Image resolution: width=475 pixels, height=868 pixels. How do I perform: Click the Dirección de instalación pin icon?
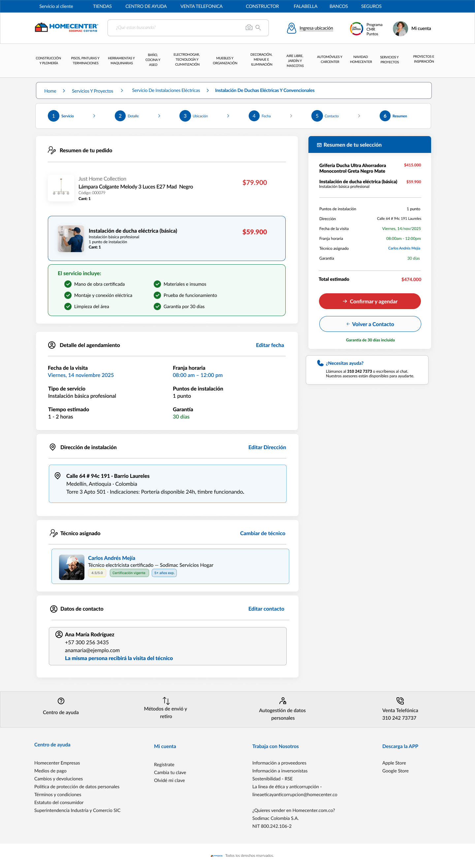(53, 447)
